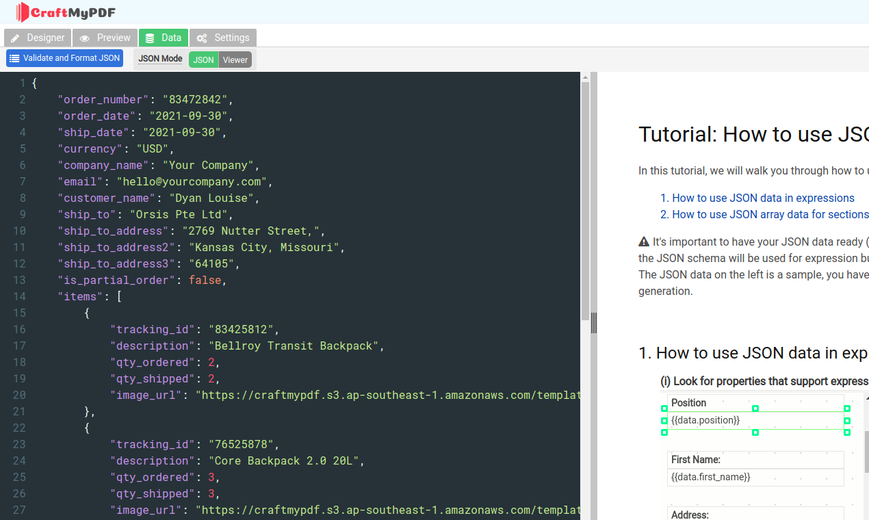The image size is (869, 520).
Task: Open the Preview tab
Action: (105, 38)
